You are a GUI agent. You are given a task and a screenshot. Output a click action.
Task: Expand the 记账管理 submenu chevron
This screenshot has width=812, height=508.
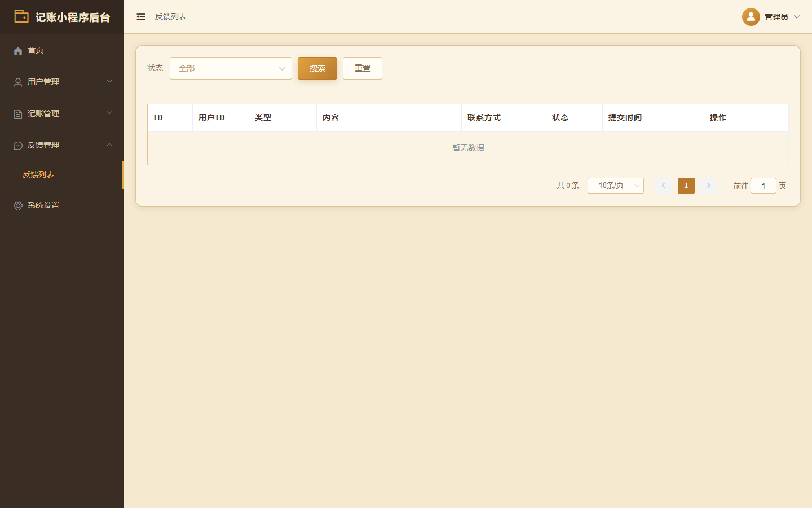pos(109,113)
